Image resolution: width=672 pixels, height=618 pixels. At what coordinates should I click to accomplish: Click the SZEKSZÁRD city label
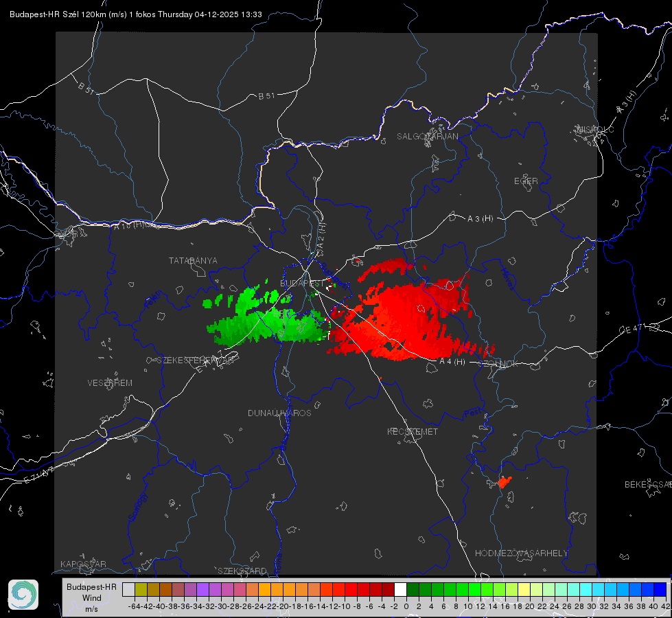(242, 571)
